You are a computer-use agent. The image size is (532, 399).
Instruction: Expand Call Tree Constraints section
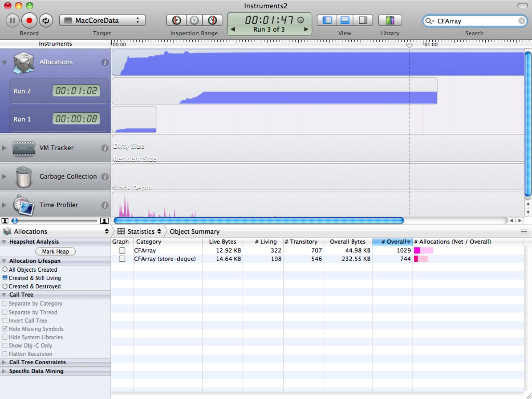pyautogui.click(x=4, y=362)
